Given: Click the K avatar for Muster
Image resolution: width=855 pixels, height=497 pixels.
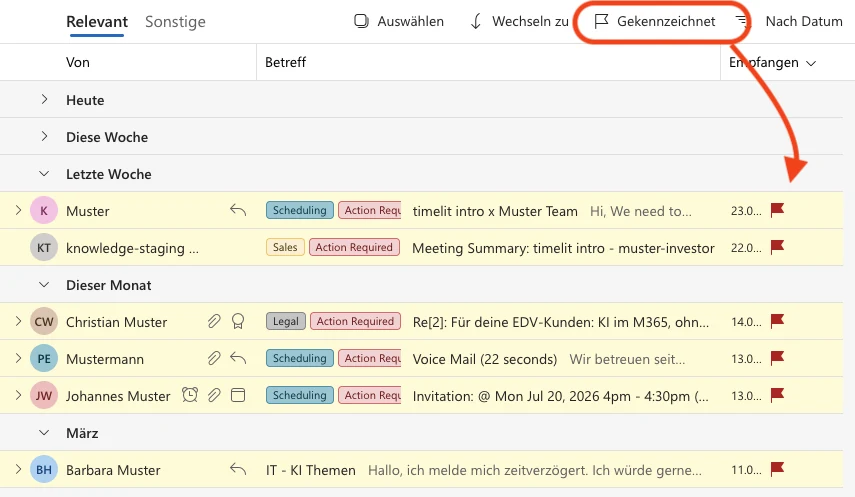Looking at the screenshot, I should coord(44,211).
